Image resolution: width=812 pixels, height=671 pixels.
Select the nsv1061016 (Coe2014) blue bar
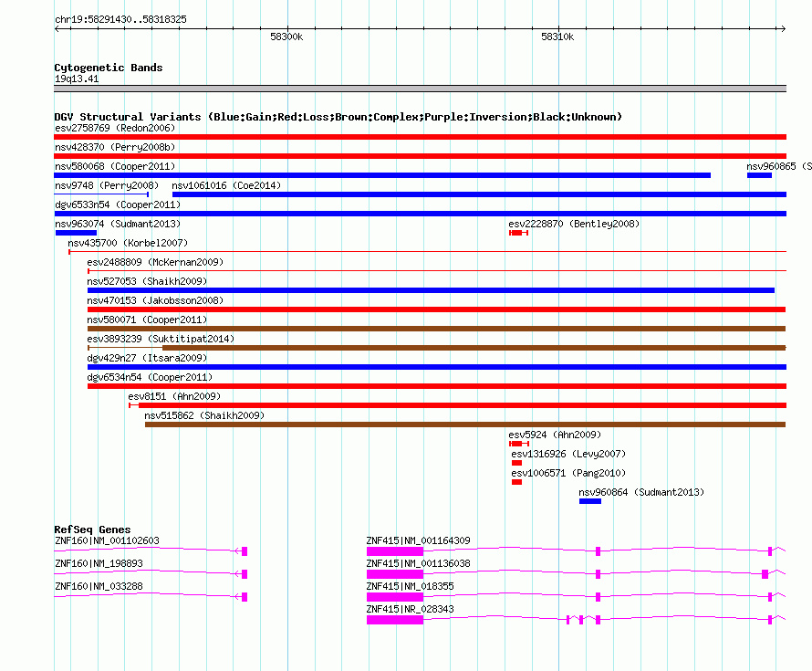point(479,194)
